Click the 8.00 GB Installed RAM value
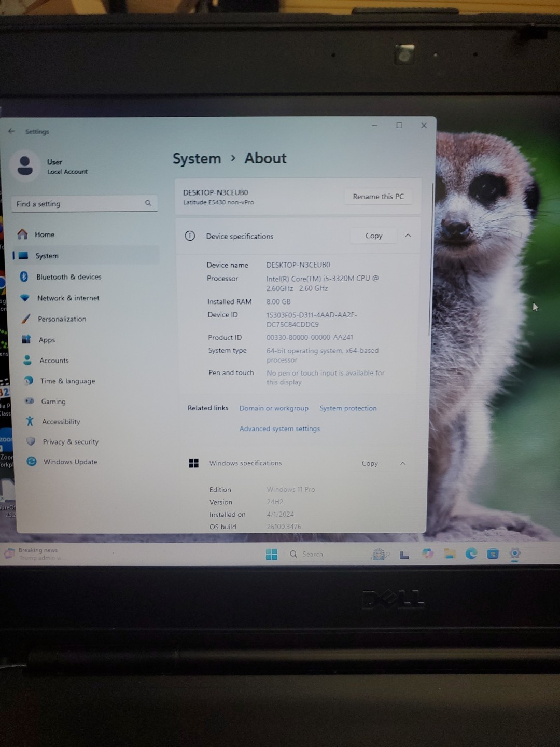 point(278,301)
